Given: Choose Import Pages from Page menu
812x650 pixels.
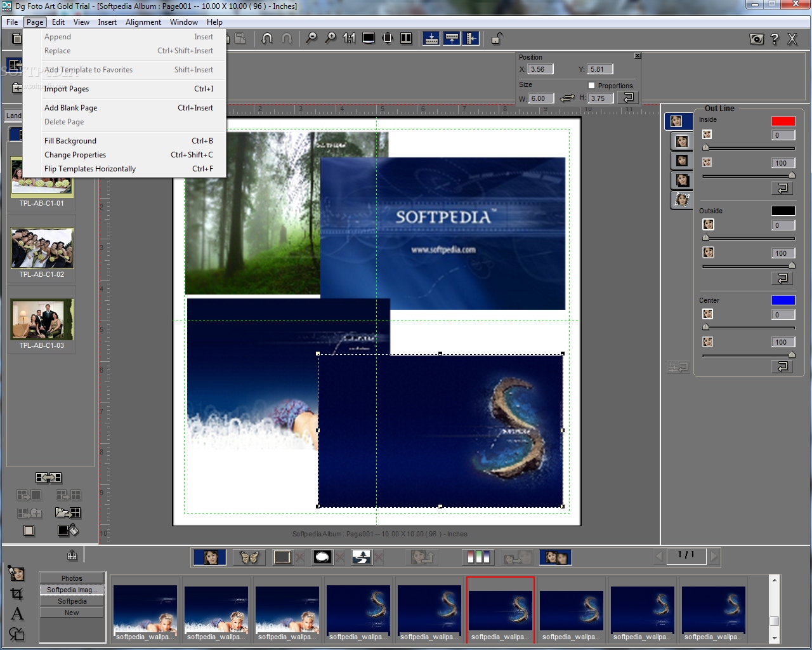Looking at the screenshot, I should [x=124, y=89].
